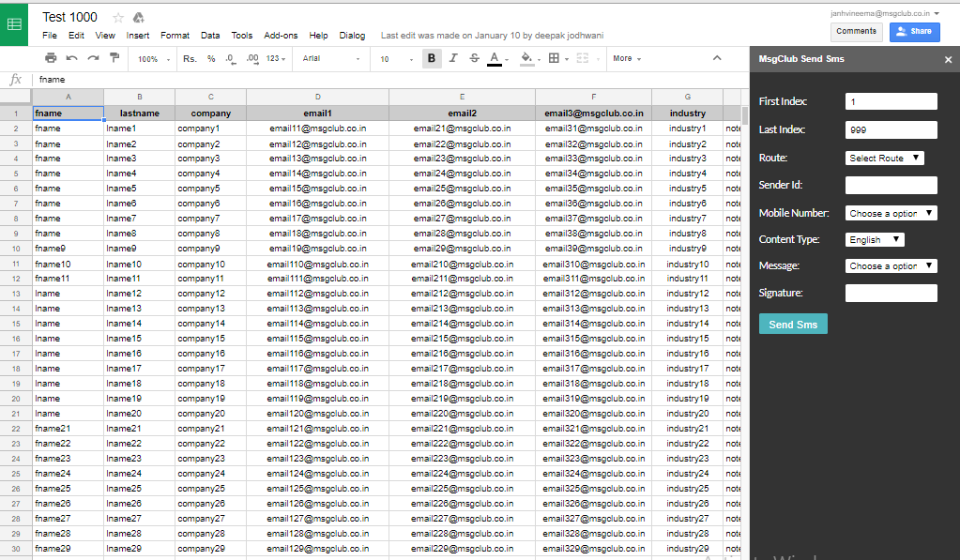
Task: Open the Message option dropdown
Action: click(891, 266)
